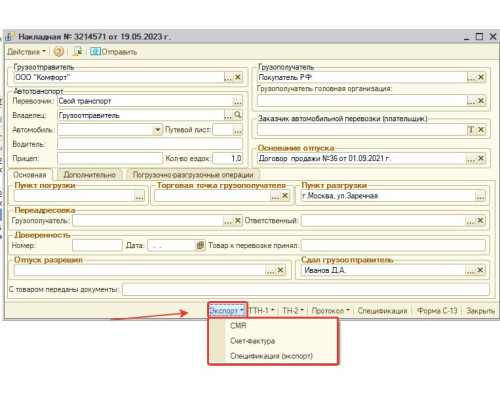500x400 pixels.
Task: Click magnifier icon next to Владелец field
Action: coord(238,115)
